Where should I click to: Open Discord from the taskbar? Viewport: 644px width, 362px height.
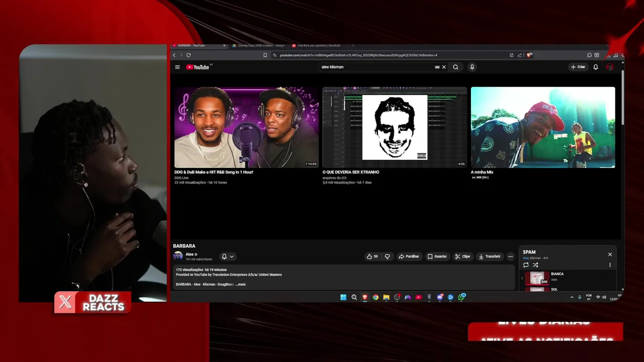(440, 297)
